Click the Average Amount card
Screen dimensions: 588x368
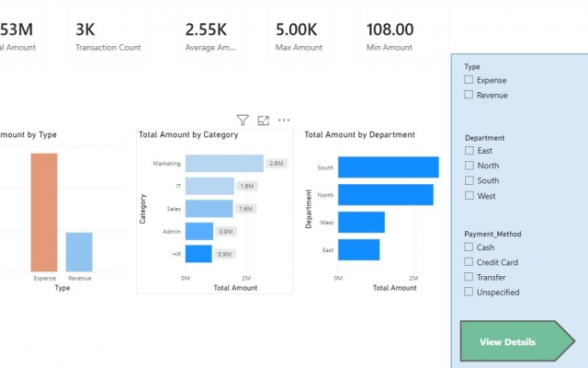pyautogui.click(x=210, y=35)
